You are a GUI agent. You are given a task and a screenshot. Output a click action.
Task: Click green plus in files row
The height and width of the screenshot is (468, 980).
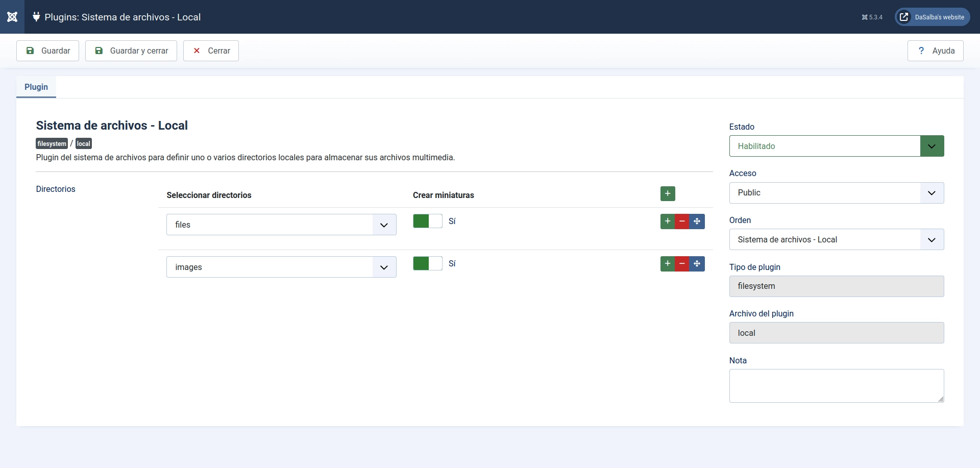(668, 221)
